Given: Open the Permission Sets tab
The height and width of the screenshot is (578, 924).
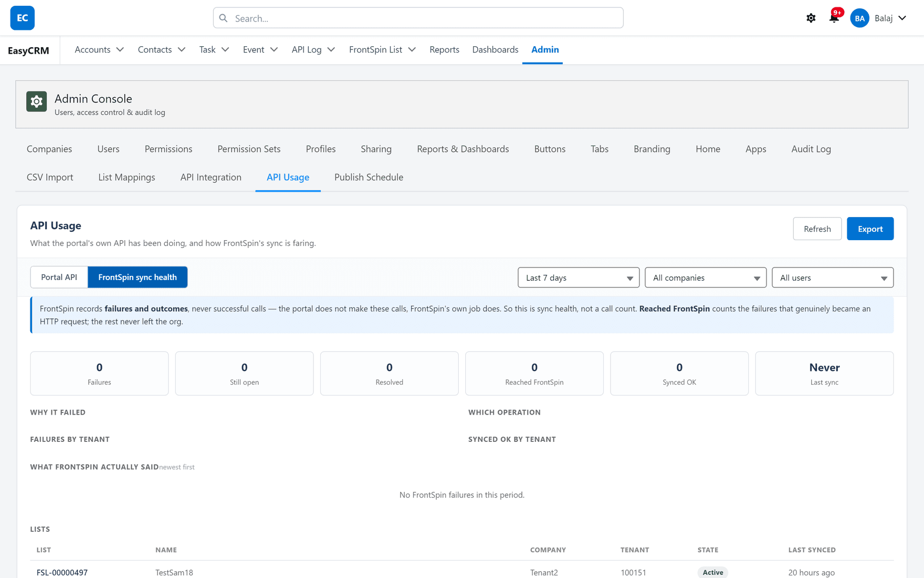Looking at the screenshot, I should tap(249, 149).
